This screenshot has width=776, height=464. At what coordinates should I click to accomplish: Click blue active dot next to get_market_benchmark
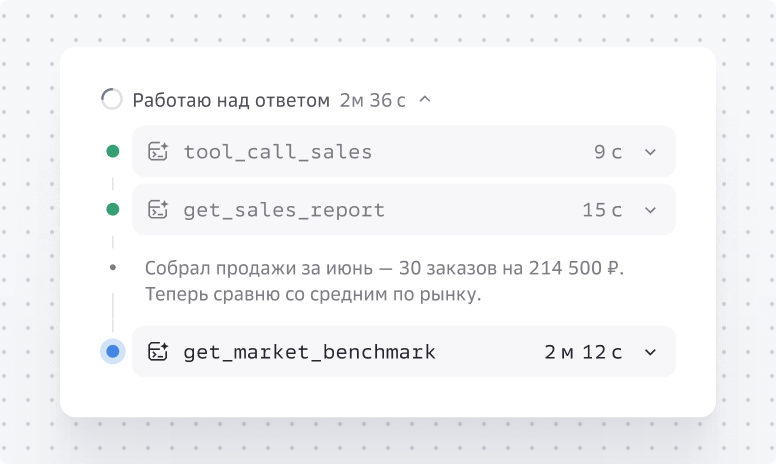113,351
